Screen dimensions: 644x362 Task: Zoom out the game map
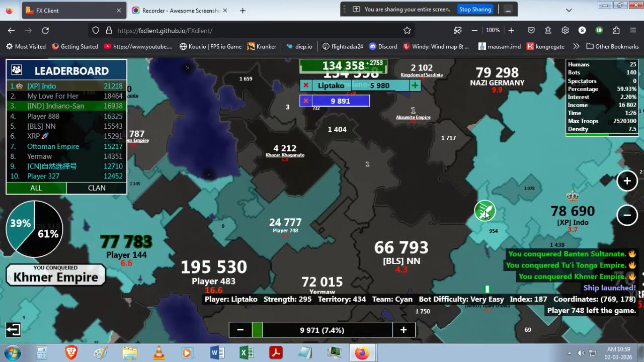[627, 215]
